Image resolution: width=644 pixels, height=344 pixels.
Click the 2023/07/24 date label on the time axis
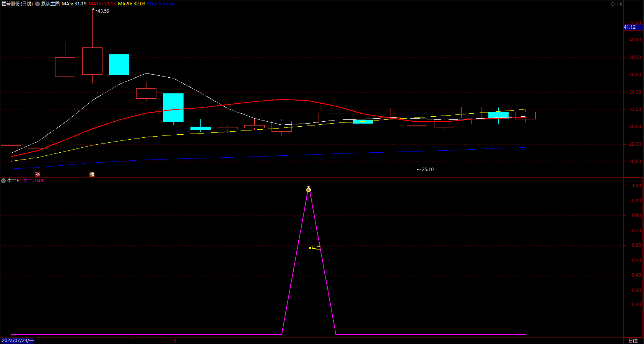(x=18, y=341)
